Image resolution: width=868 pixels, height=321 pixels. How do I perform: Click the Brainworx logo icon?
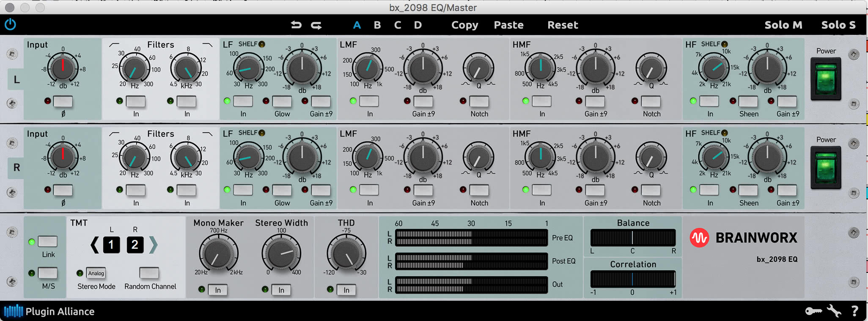tap(700, 238)
